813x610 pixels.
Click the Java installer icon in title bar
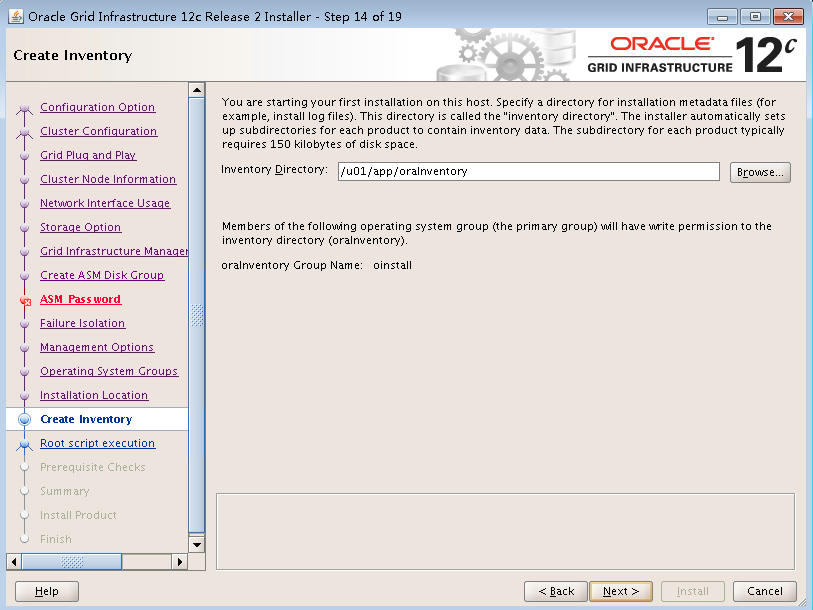(x=16, y=17)
